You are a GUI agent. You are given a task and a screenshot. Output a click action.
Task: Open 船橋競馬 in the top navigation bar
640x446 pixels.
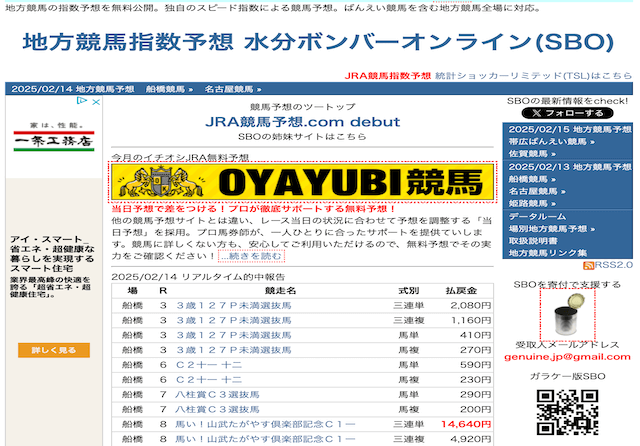(x=169, y=89)
